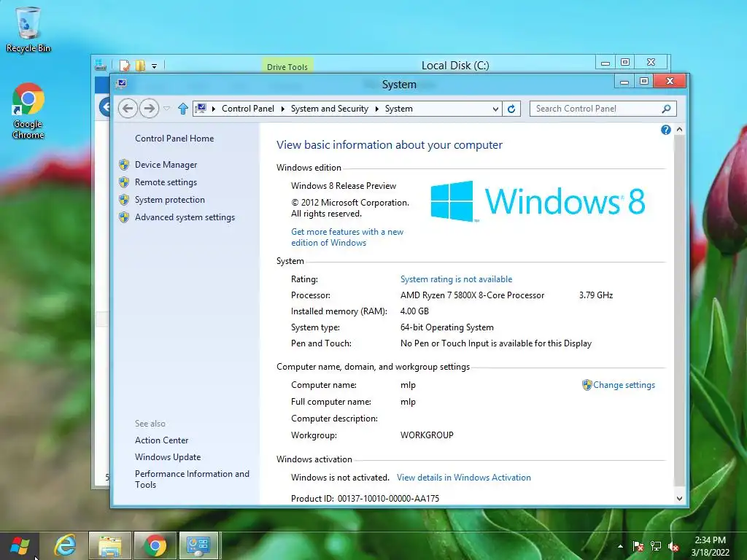Open the Recycle Bin desktop icon
747x560 pixels.
[28, 29]
